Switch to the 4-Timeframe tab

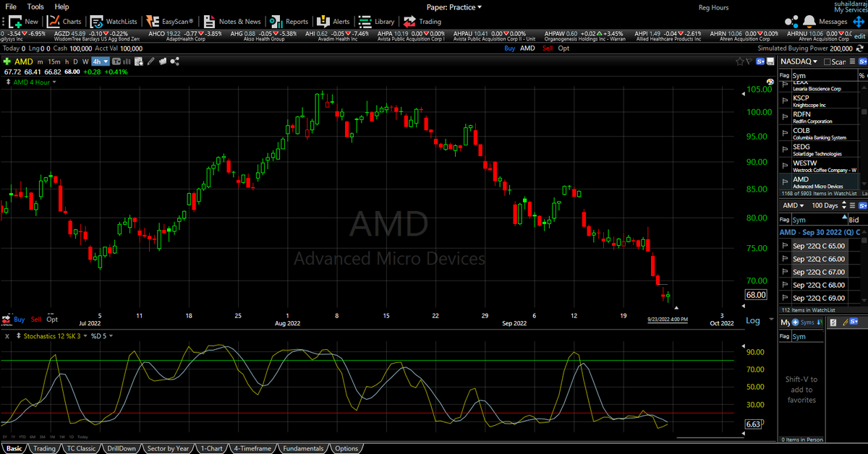[252, 448]
